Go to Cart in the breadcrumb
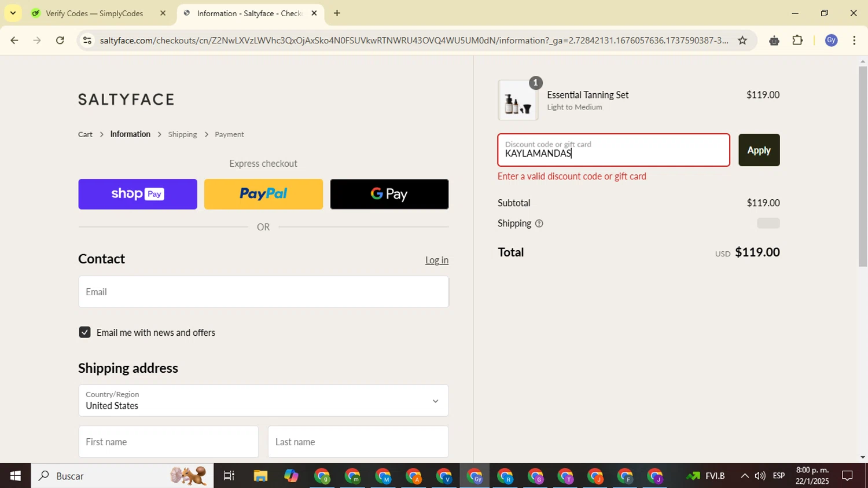The image size is (868, 488). (x=85, y=134)
